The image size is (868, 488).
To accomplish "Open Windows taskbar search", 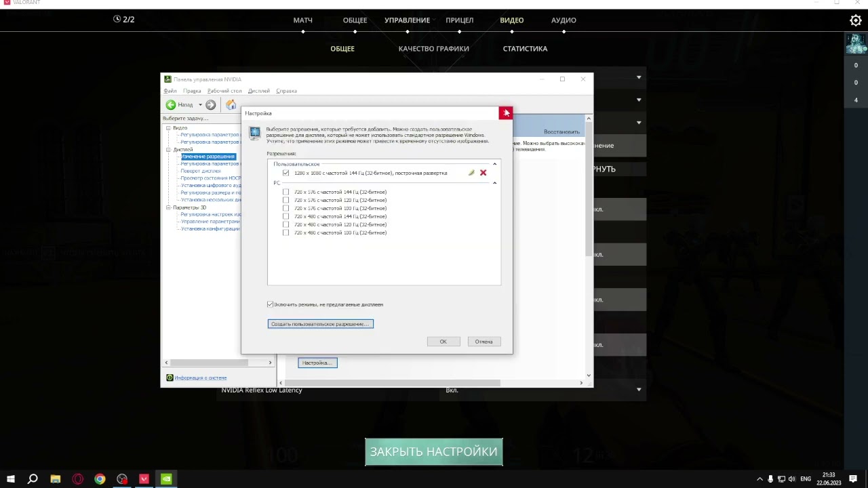I will point(33,479).
